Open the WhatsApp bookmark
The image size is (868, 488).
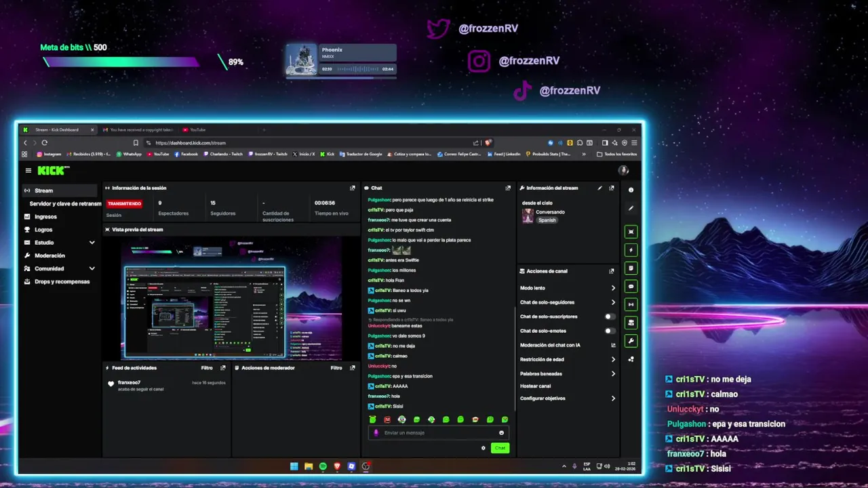click(x=129, y=154)
